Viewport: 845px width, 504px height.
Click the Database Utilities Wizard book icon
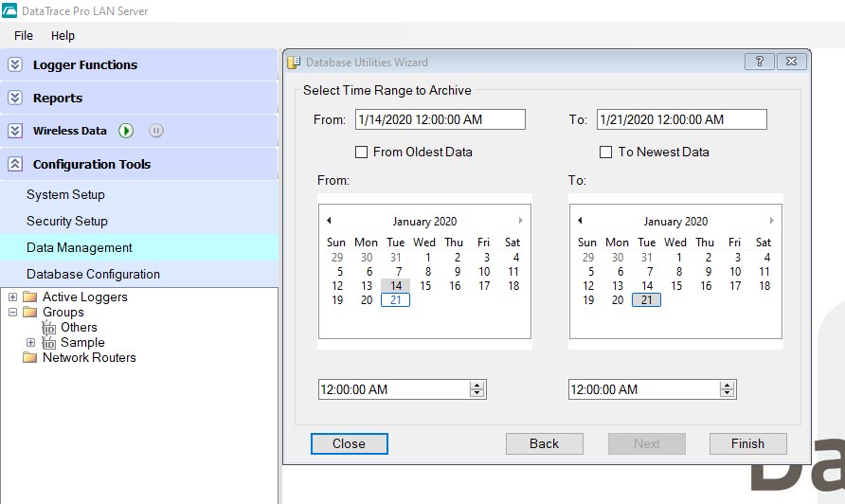tap(294, 63)
